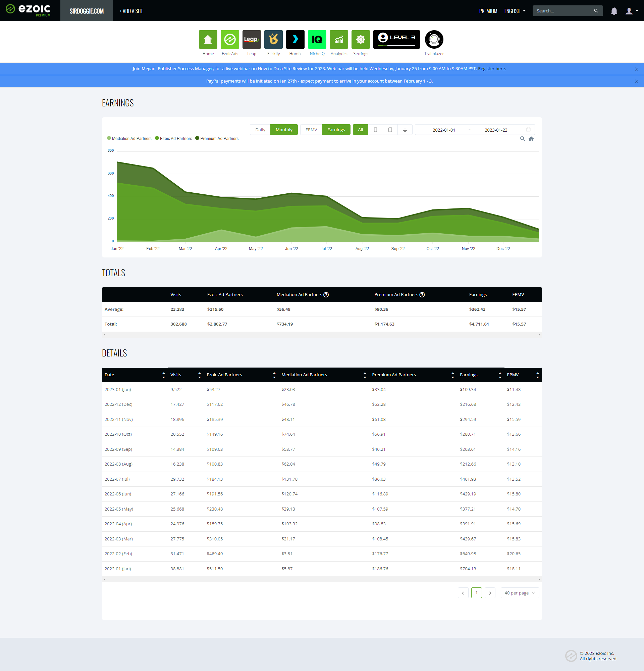Switch chart to Daily view
Image resolution: width=644 pixels, height=671 pixels.
tap(260, 130)
